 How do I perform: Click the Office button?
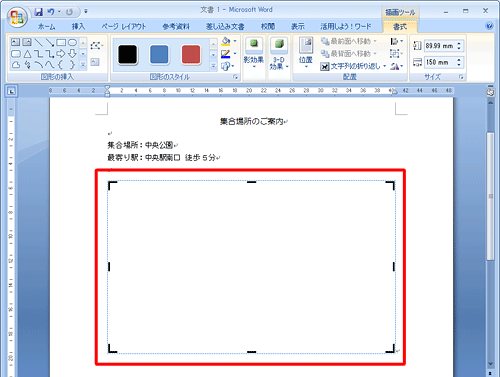tap(17, 17)
